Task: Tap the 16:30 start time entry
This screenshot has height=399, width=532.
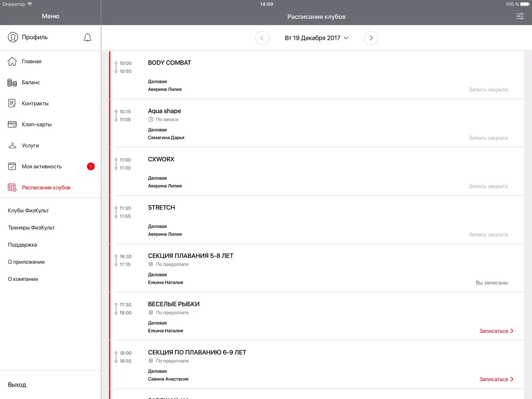Action: tap(126, 256)
